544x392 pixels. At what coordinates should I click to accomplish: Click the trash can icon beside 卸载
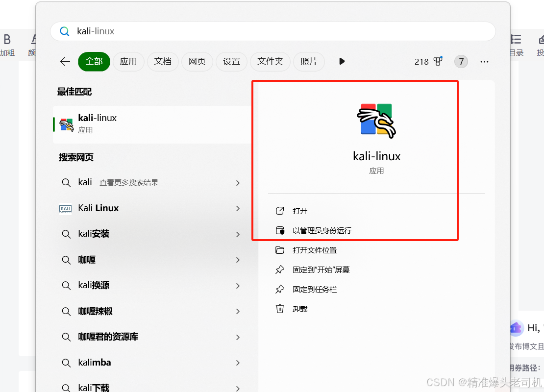(x=280, y=309)
